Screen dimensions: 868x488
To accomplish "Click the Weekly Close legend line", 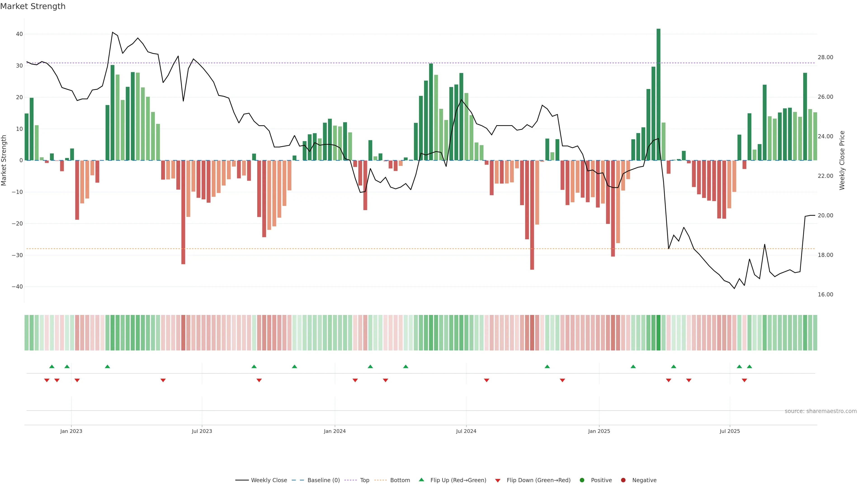I will click(x=242, y=480).
